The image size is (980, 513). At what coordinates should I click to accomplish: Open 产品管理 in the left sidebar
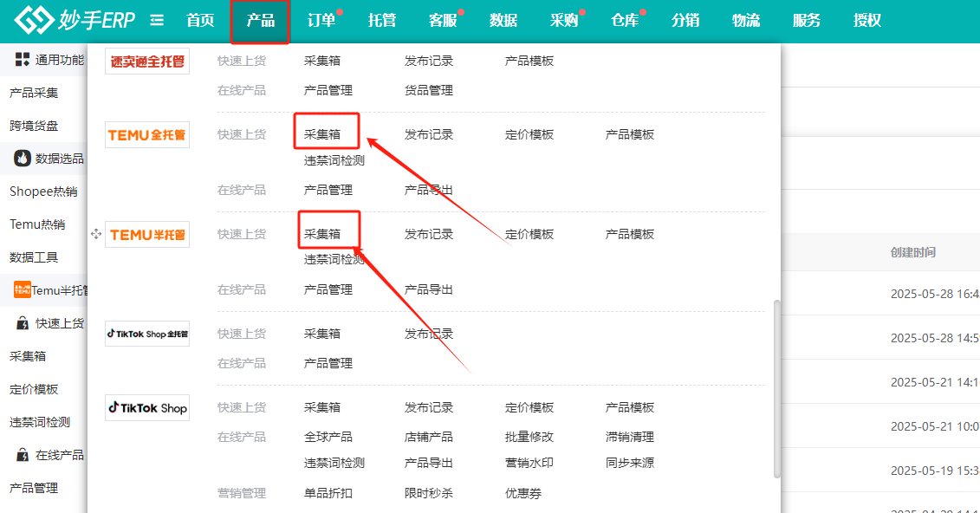point(34,488)
